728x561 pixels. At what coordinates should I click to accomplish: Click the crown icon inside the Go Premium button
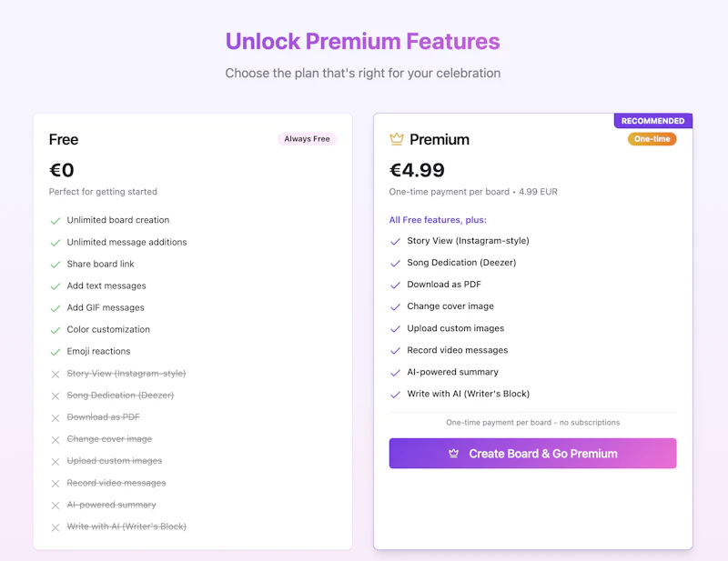click(x=453, y=454)
